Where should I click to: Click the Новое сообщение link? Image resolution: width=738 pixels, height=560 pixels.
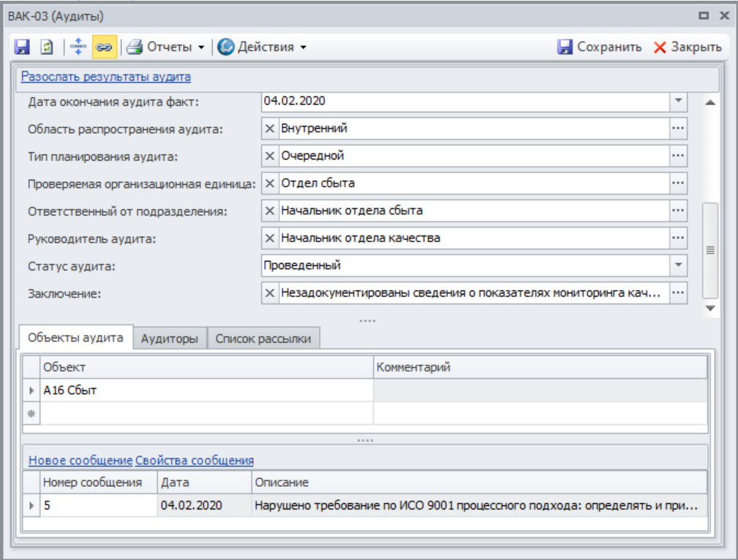click(x=80, y=461)
